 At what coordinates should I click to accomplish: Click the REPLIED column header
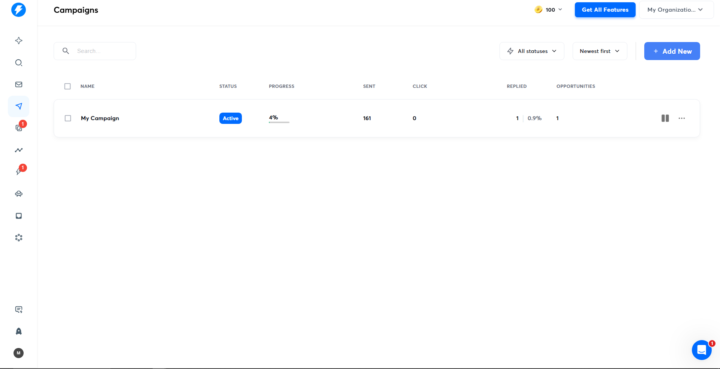(x=517, y=86)
